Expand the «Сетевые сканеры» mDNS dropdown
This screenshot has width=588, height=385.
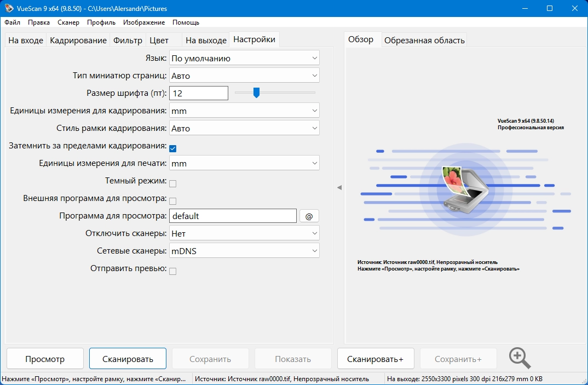click(244, 251)
